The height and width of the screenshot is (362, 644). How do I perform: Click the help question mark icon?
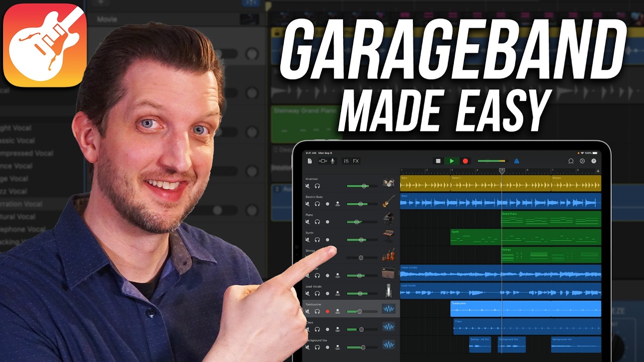tap(594, 161)
